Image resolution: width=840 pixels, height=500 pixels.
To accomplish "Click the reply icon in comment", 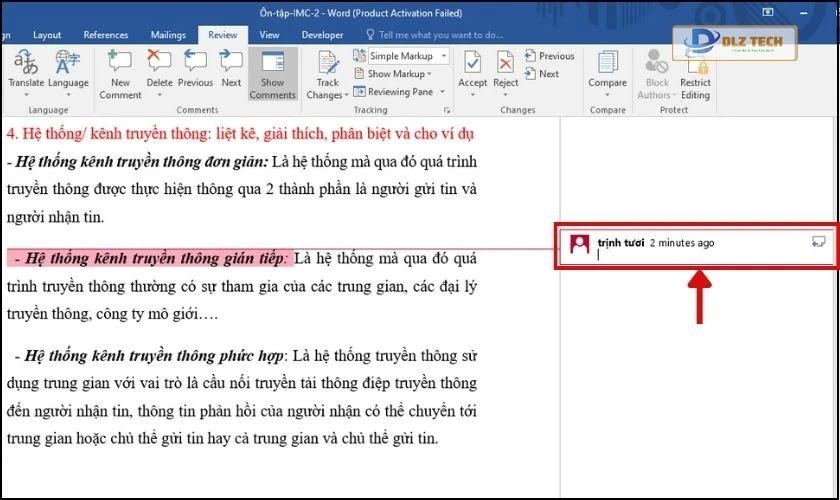I will click(818, 241).
